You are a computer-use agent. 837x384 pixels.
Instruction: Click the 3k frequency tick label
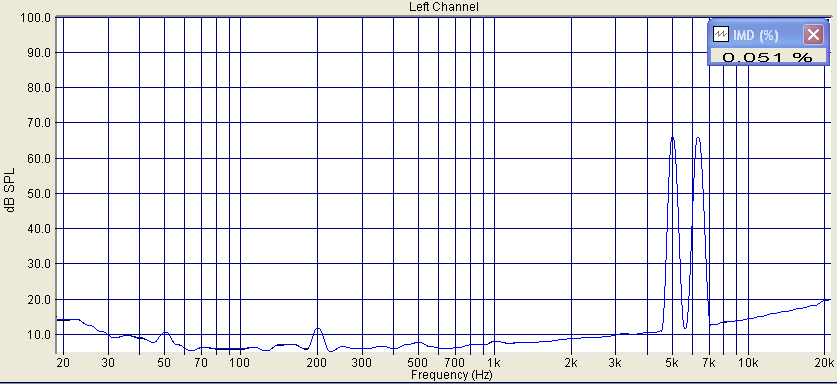click(615, 364)
